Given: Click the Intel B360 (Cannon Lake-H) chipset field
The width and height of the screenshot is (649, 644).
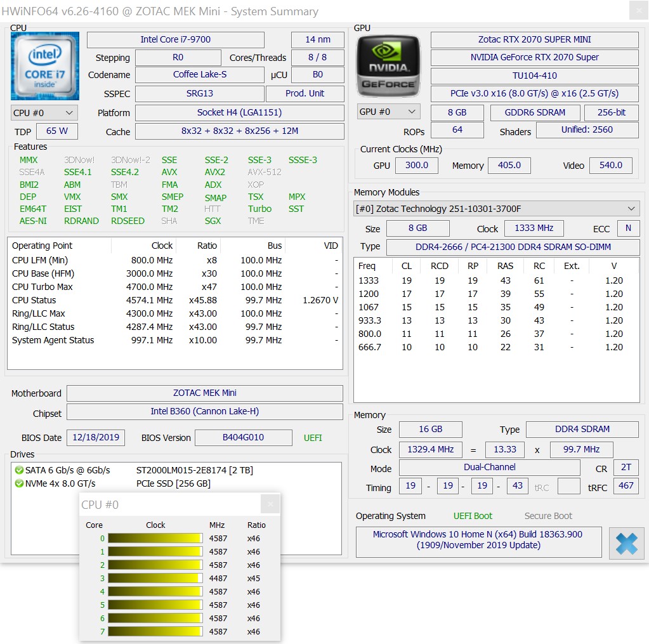Looking at the screenshot, I should (x=205, y=411).
